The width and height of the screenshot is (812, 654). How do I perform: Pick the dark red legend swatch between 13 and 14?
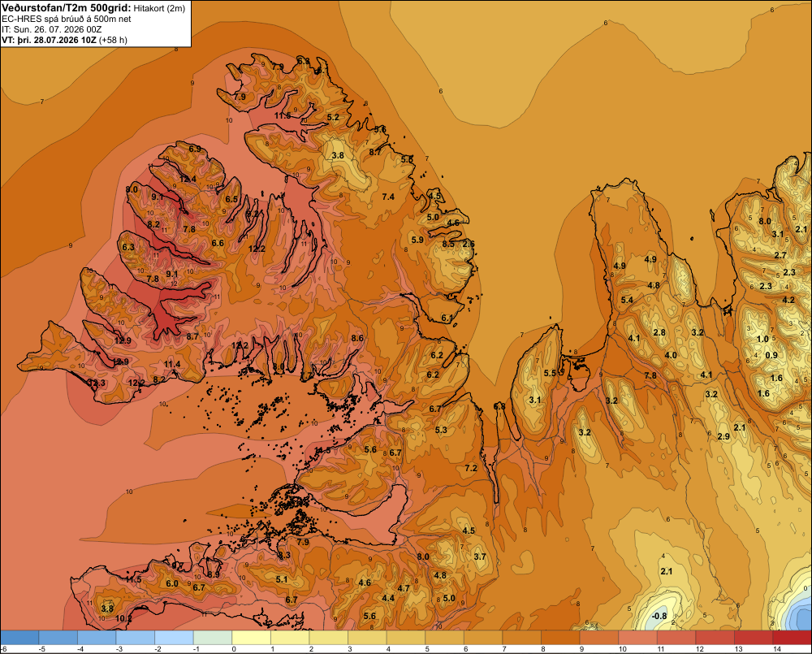[753, 637]
